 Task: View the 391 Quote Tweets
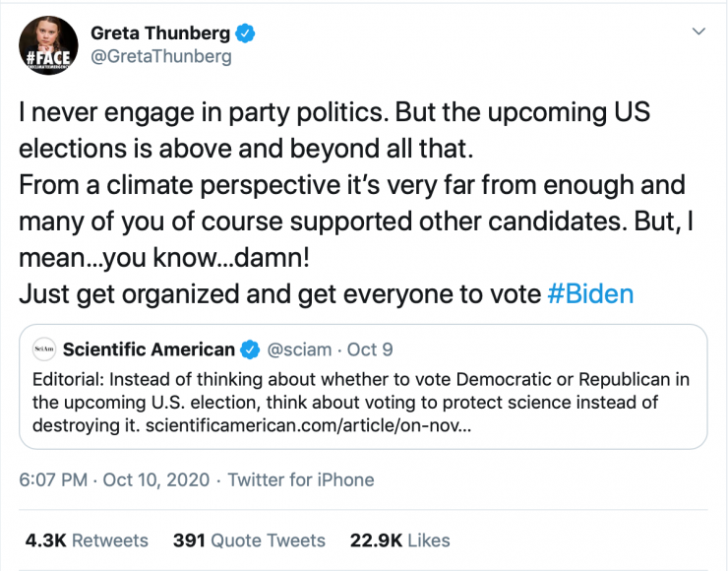click(249, 539)
